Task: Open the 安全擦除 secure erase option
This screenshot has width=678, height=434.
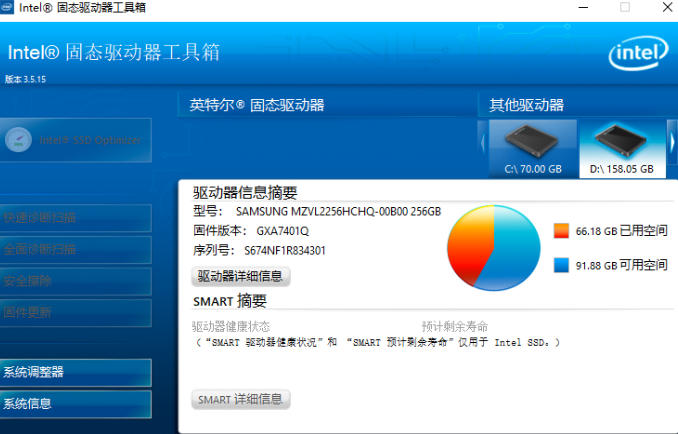Action: (76, 281)
